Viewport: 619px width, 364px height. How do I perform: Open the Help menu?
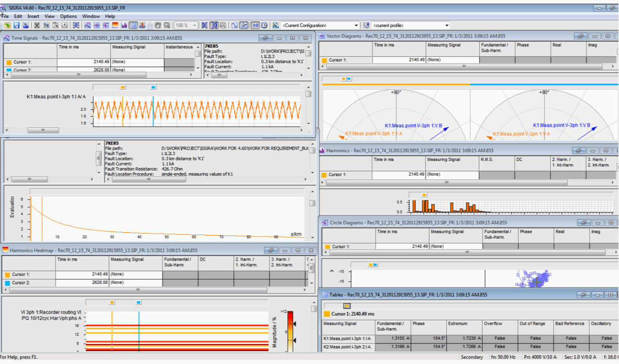pyautogui.click(x=110, y=16)
